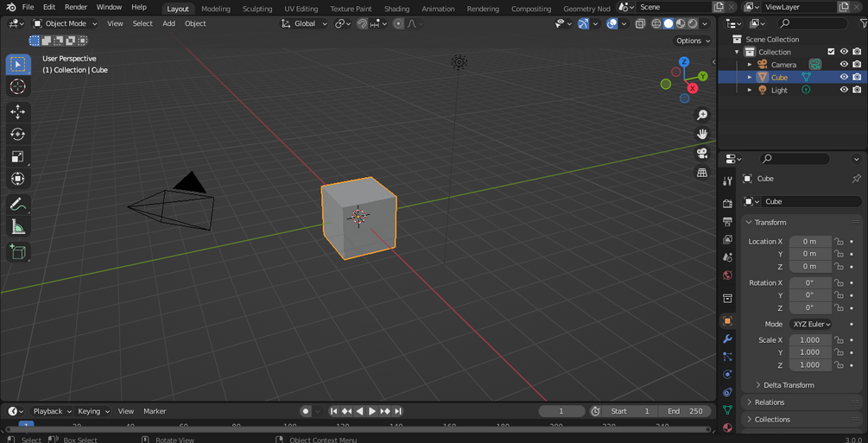868x443 pixels.
Task: Choose the Rotate tool
Action: (18, 134)
